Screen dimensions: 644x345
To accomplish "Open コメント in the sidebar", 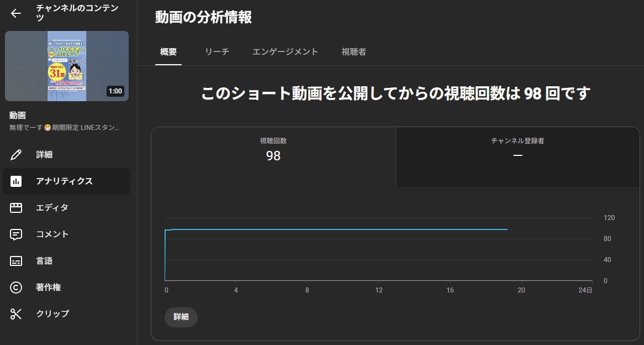I will (x=52, y=234).
